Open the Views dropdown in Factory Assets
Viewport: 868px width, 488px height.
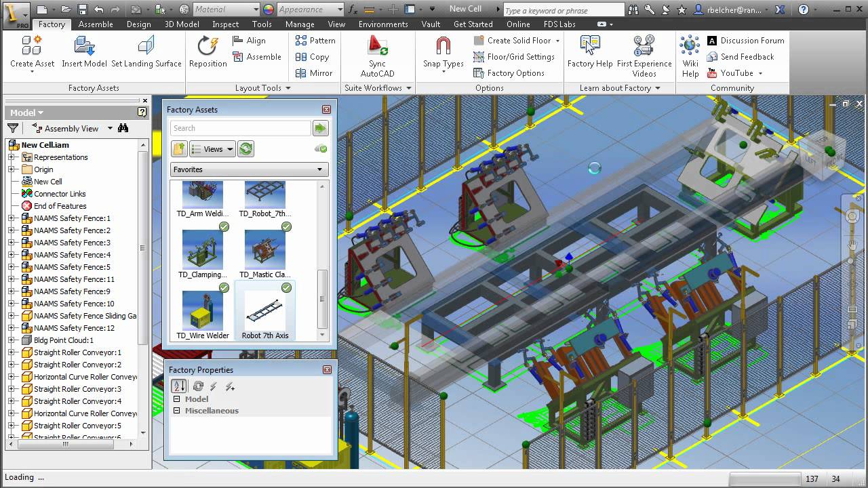tap(212, 149)
